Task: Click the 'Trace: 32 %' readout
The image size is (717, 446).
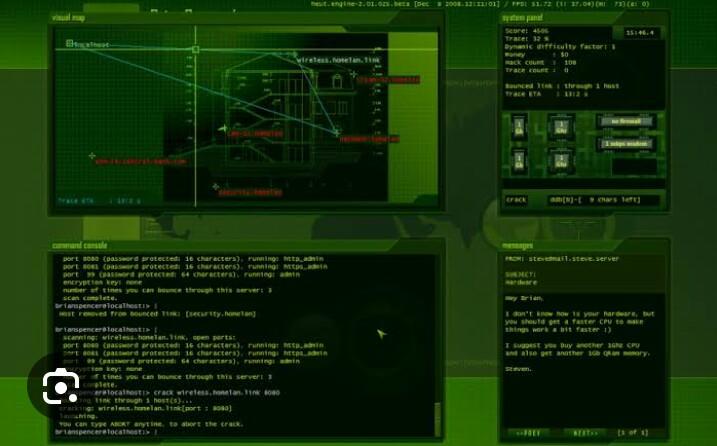Action: click(x=526, y=39)
